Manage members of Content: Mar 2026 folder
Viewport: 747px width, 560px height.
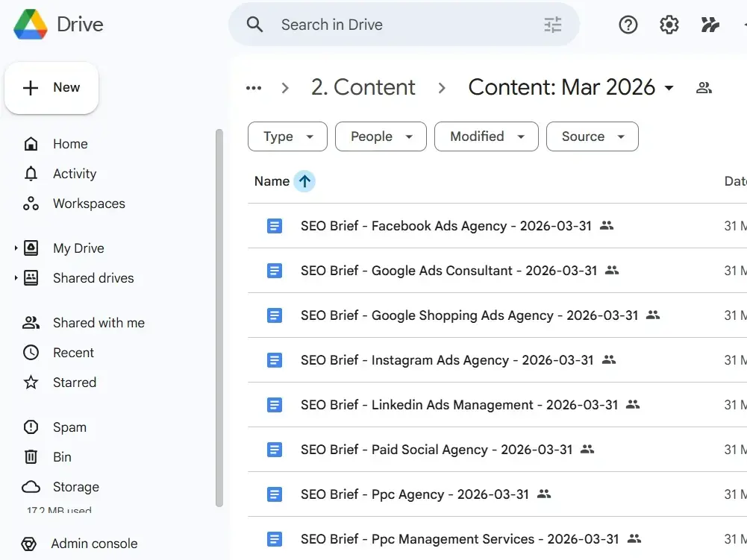(703, 87)
